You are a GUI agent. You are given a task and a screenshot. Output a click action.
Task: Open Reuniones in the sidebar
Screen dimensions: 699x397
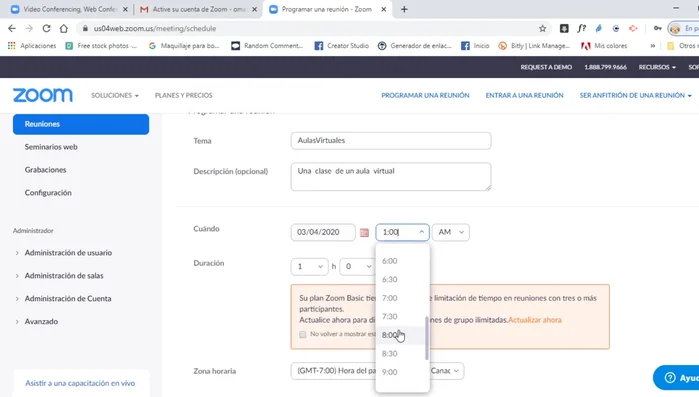coord(81,124)
